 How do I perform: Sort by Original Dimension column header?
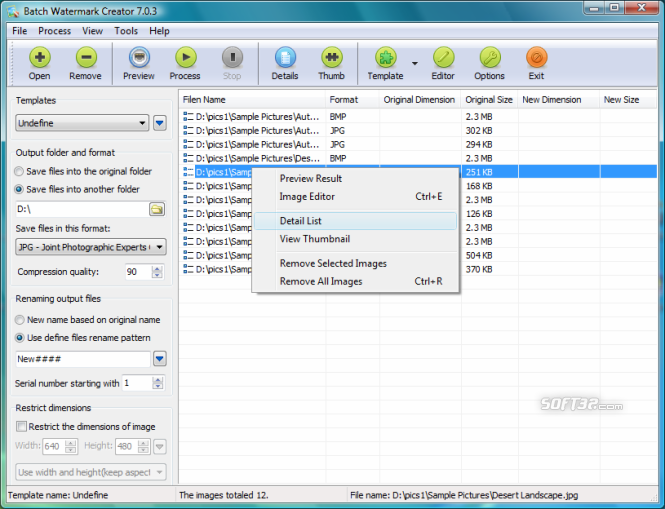click(420, 100)
